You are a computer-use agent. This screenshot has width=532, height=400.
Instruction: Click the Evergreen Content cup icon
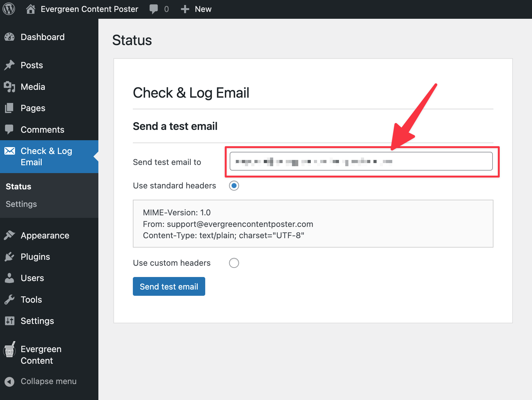tap(9, 351)
